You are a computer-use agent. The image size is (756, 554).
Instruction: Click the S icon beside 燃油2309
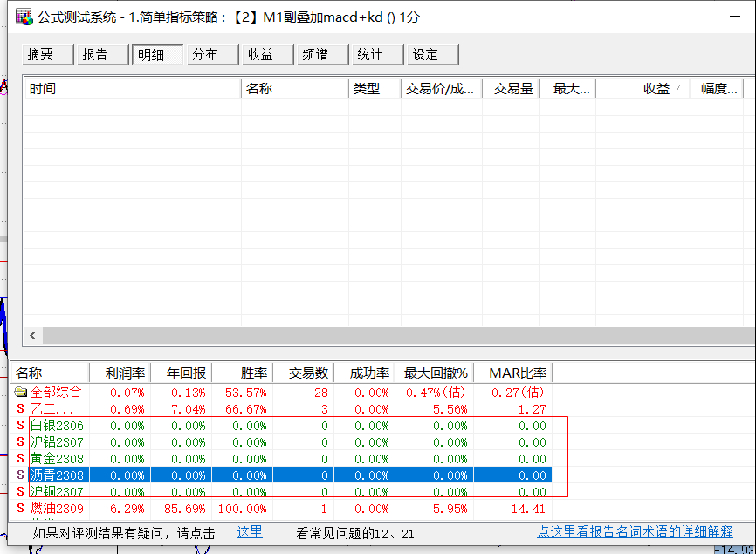pyautogui.click(x=20, y=509)
